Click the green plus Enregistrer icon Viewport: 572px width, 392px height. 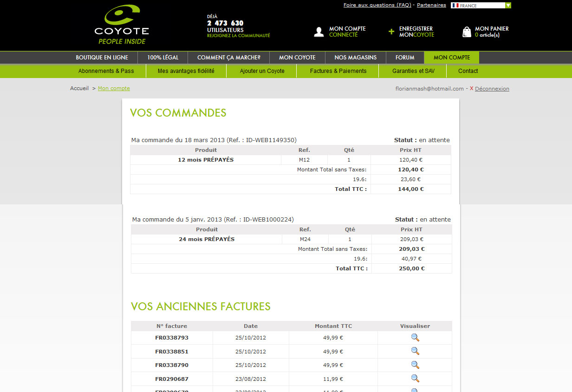point(391,32)
